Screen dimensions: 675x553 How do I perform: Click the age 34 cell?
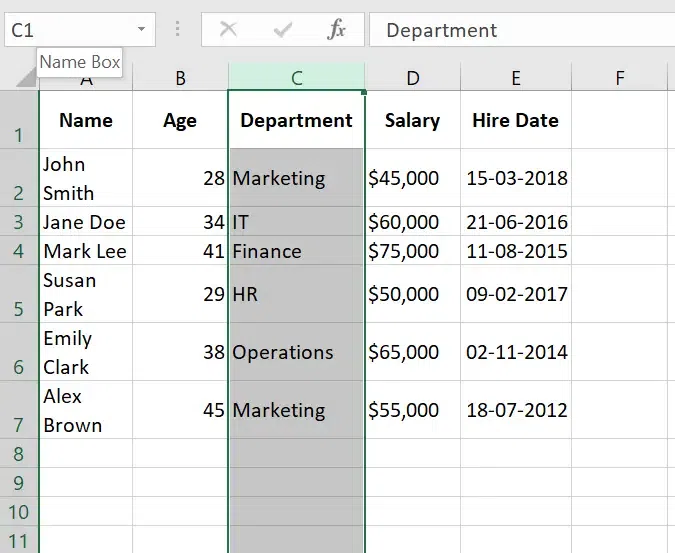180,222
